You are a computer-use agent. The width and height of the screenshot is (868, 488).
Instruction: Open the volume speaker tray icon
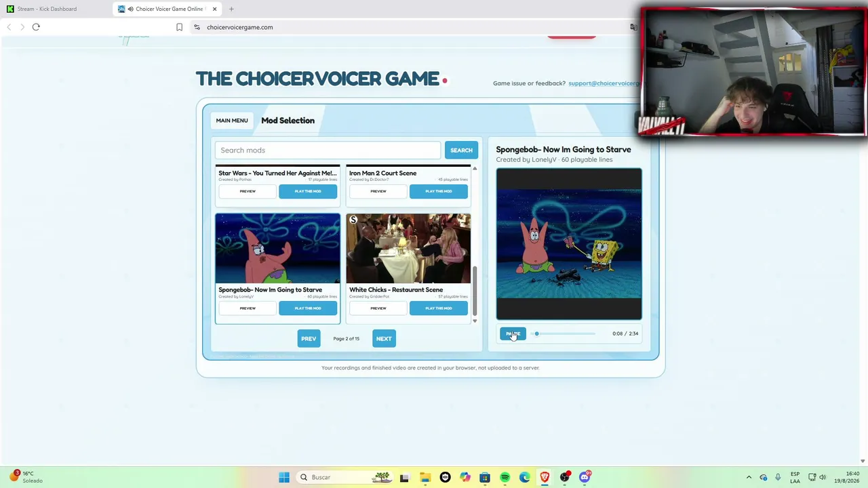point(823,477)
